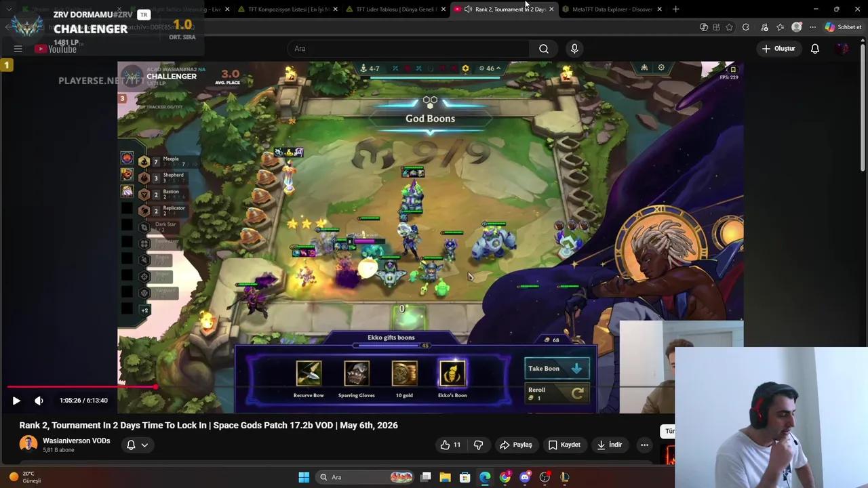Open Microsoft Edge from the taskbar

click(485, 477)
